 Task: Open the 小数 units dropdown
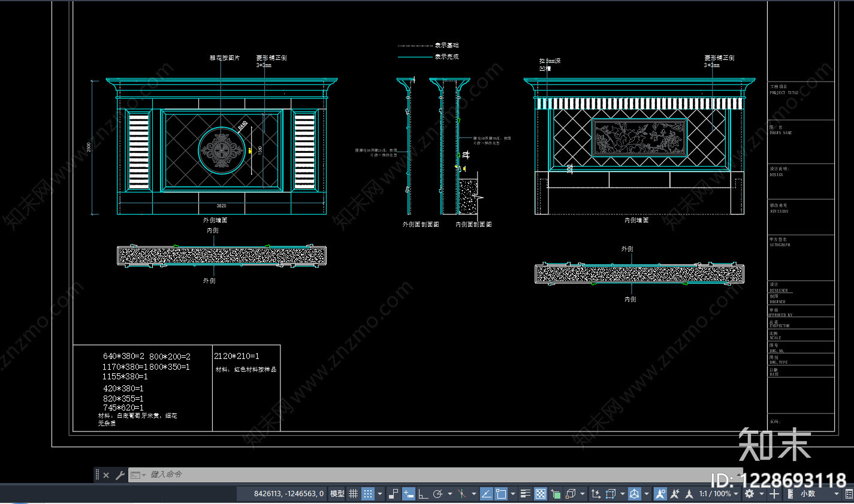(814, 494)
